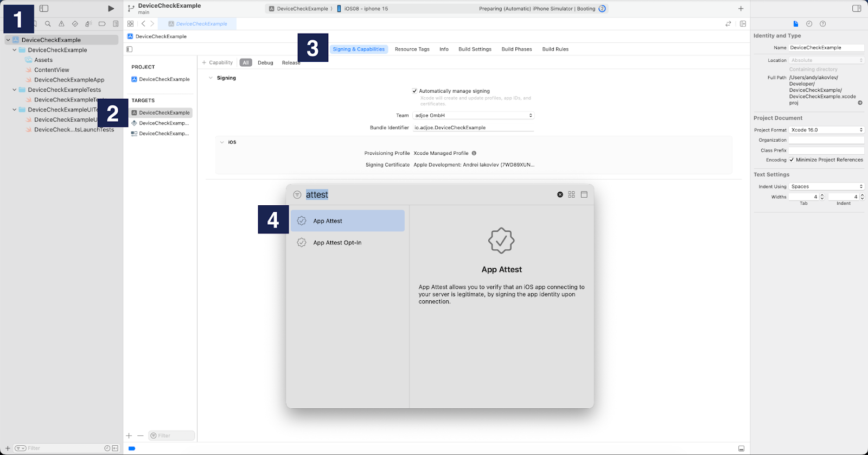Reveal project full path in Finder
The height and width of the screenshot is (455, 868).
[x=860, y=103]
